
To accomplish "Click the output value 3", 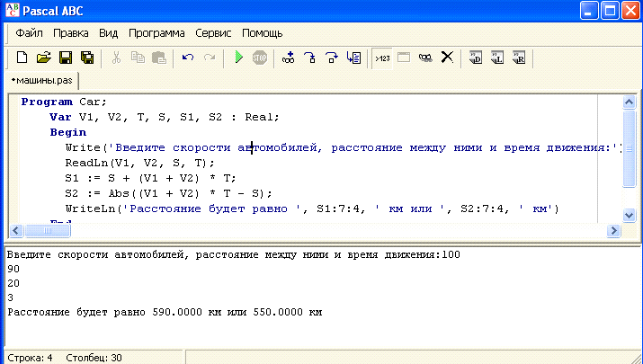I will click(10, 297).
